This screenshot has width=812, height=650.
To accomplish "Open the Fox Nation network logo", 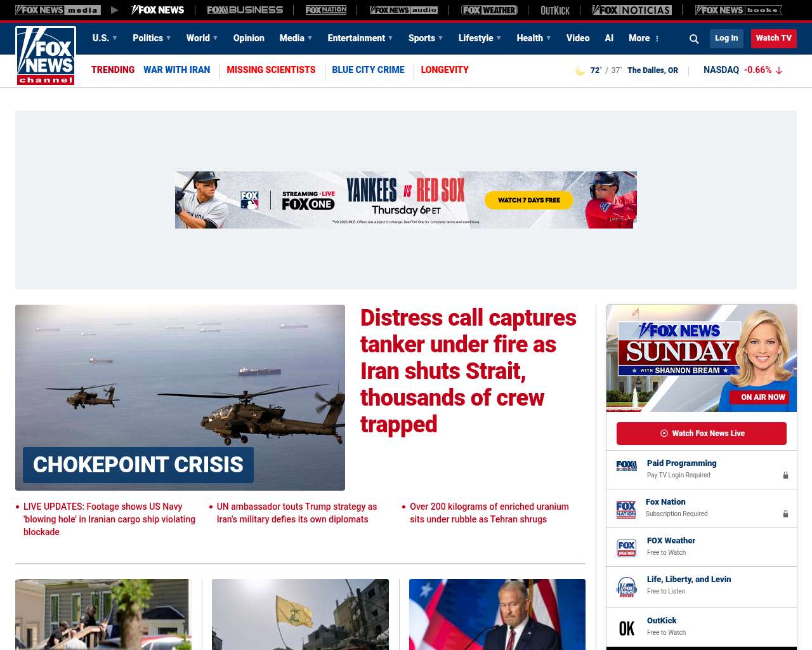I will pyautogui.click(x=326, y=10).
